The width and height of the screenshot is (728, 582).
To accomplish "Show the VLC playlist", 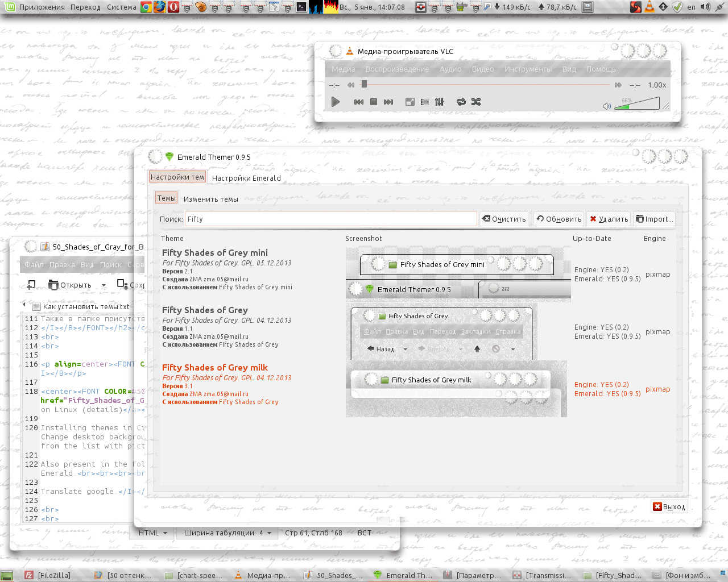I will [425, 102].
